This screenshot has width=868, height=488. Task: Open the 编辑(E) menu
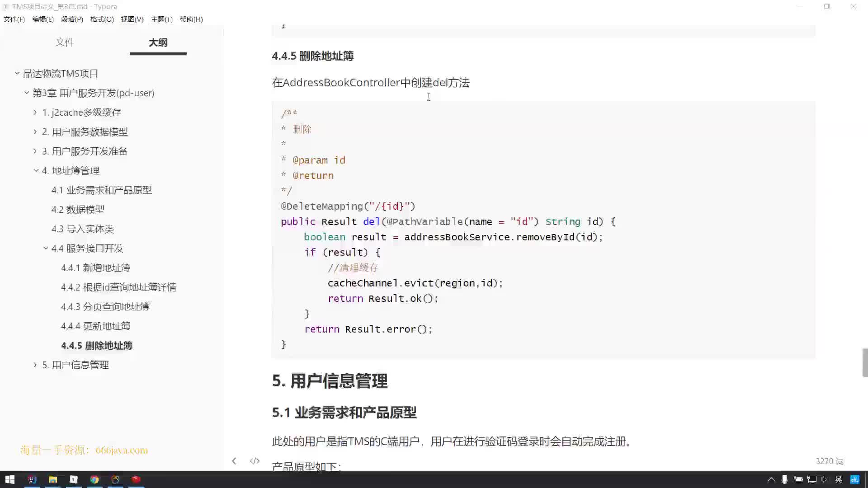click(43, 19)
